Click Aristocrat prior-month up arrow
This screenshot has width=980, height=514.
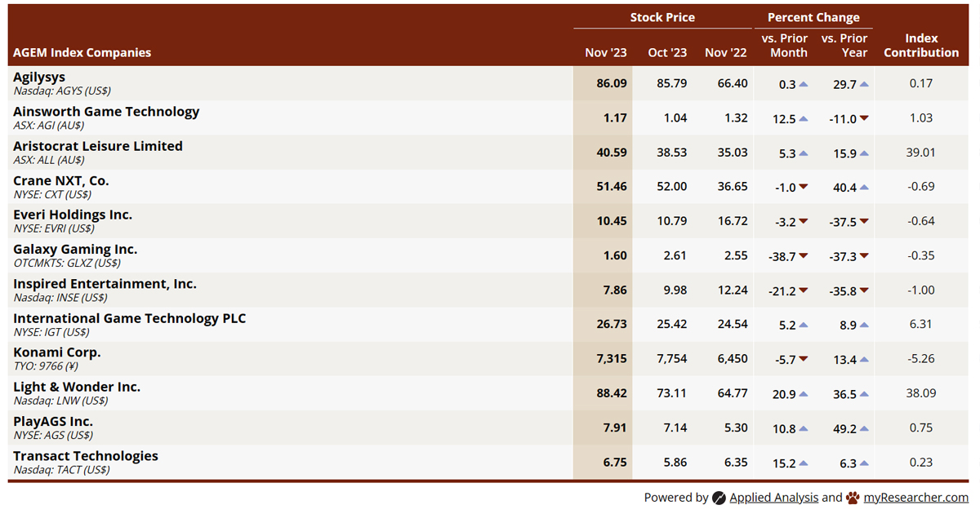804,153
